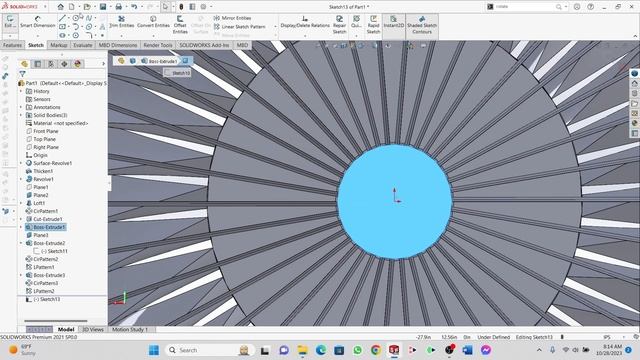Viewport: 640px width, 360px height.
Task: Expand the Cut-Extrude1 feature
Action: [21, 219]
